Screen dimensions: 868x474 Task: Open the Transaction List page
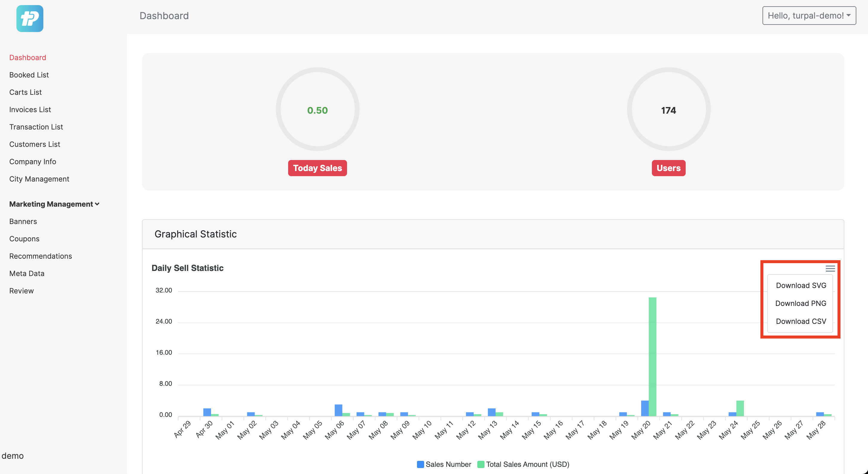pyautogui.click(x=36, y=127)
